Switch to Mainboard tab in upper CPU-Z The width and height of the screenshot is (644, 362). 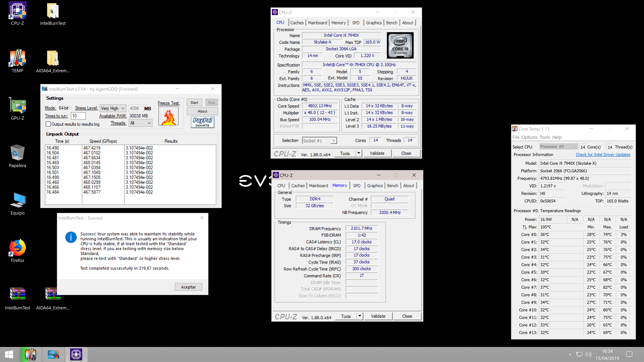(x=317, y=23)
